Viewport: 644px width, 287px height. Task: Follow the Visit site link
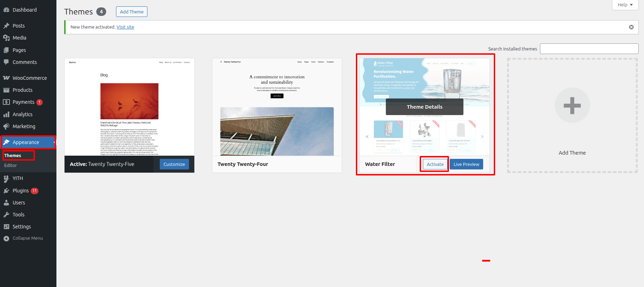[125, 27]
